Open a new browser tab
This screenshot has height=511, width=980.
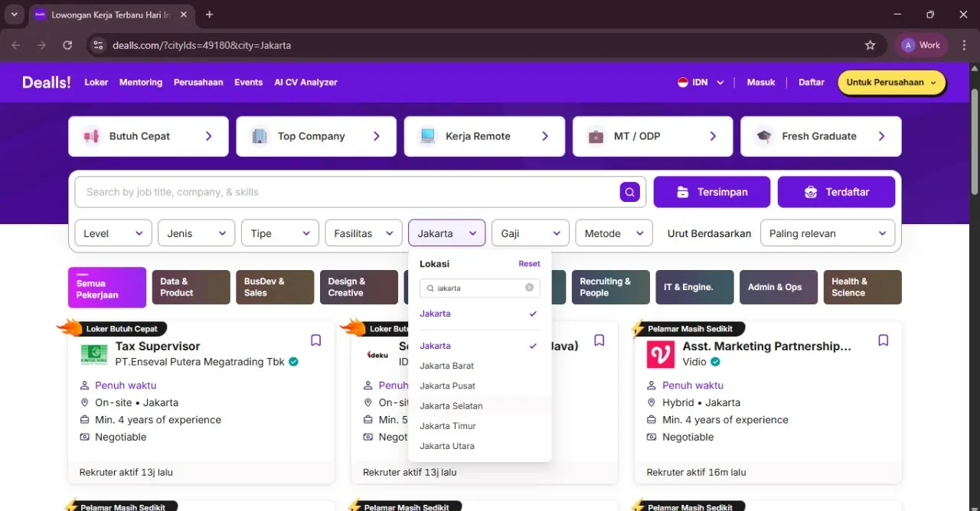[210, 15]
